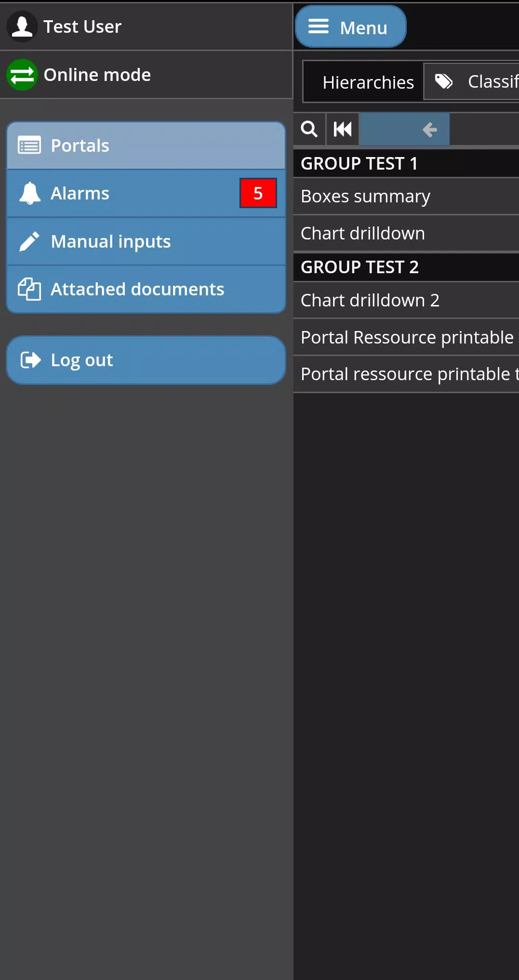Open Manual inputs menu item
This screenshot has height=980, width=519.
146,241
